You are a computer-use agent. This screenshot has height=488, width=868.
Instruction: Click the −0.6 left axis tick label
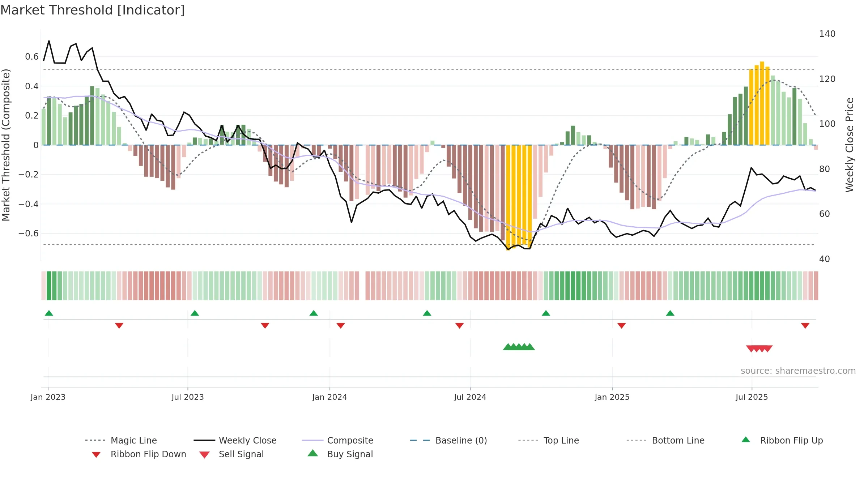coord(29,234)
